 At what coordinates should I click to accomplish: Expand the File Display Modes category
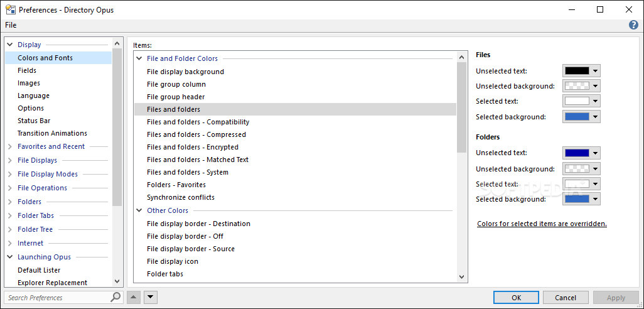(x=10, y=174)
